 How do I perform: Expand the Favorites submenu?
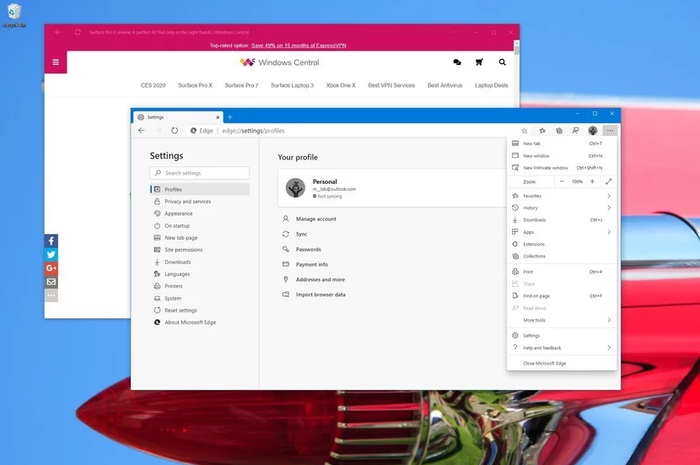562,196
